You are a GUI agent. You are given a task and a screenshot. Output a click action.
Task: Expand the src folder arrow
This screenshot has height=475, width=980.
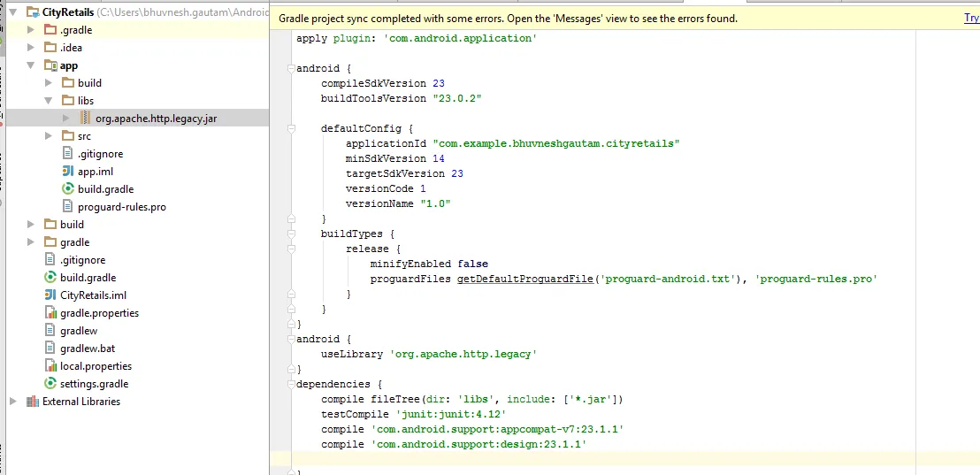48,135
